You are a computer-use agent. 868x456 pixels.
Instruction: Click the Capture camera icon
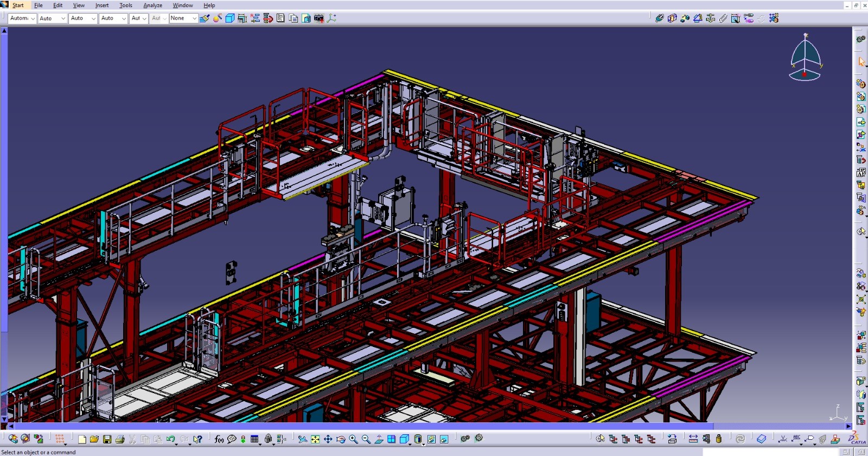(319, 18)
